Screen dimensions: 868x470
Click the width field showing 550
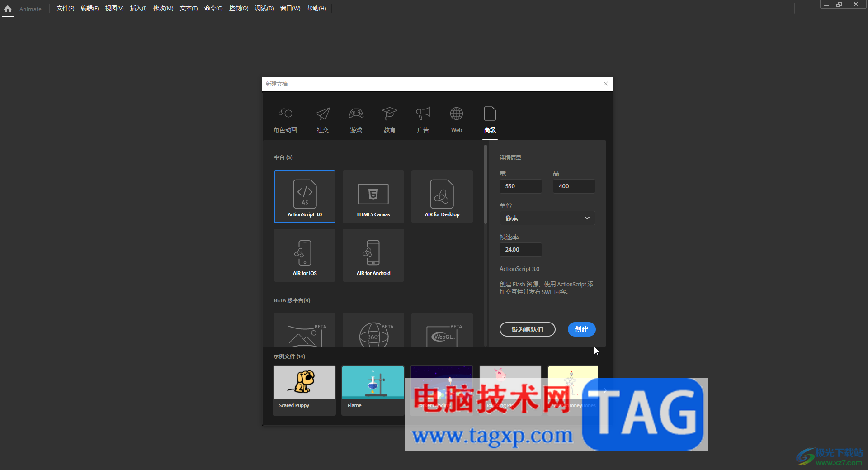coord(520,186)
